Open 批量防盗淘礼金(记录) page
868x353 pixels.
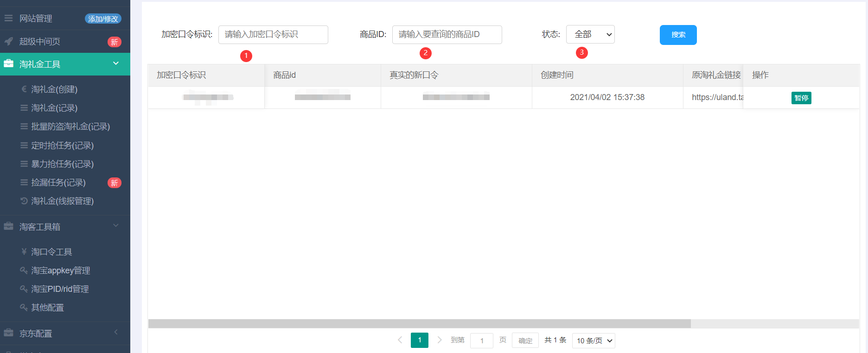click(70, 126)
